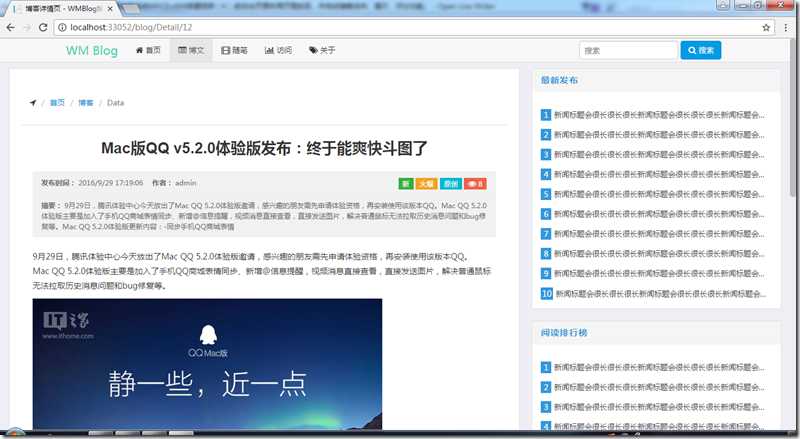Open the 博文 nav item in the navbar
800x439 pixels.
pyautogui.click(x=191, y=50)
